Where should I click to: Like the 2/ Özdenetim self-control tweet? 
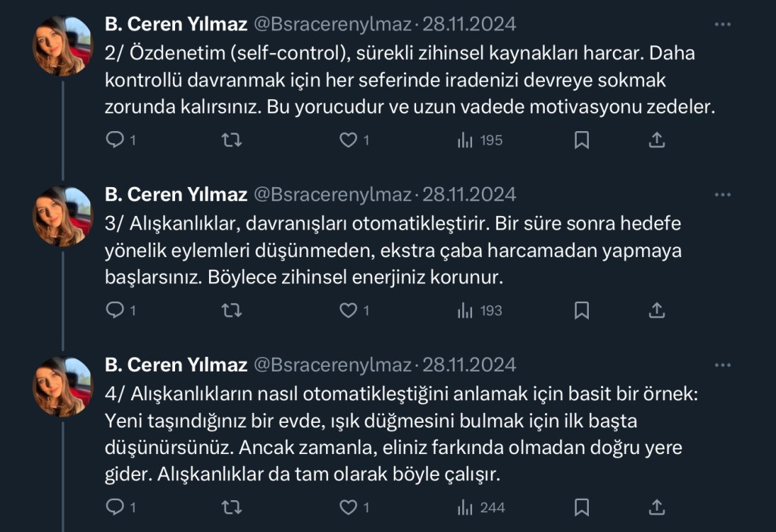[348, 140]
